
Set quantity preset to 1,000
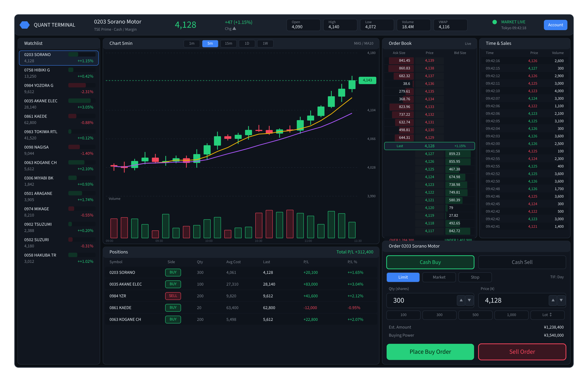pyautogui.click(x=511, y=315)
